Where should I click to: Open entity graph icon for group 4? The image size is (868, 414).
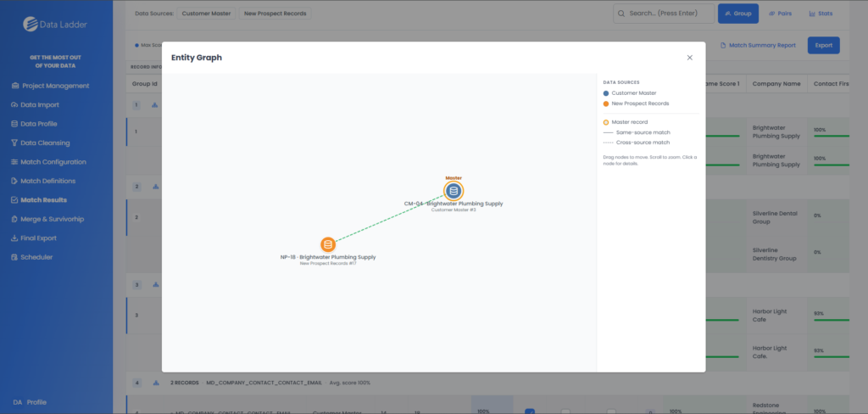pyautogui.click(x=156, y=383)
